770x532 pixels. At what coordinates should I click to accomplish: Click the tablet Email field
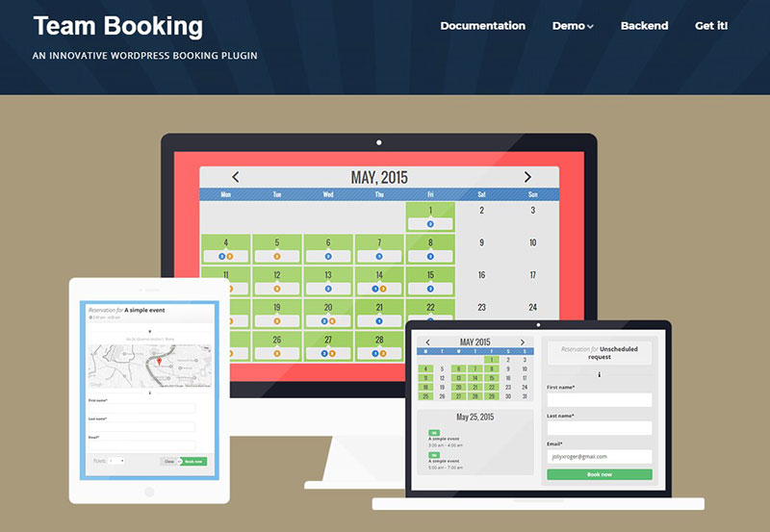[x=141, y=444]
